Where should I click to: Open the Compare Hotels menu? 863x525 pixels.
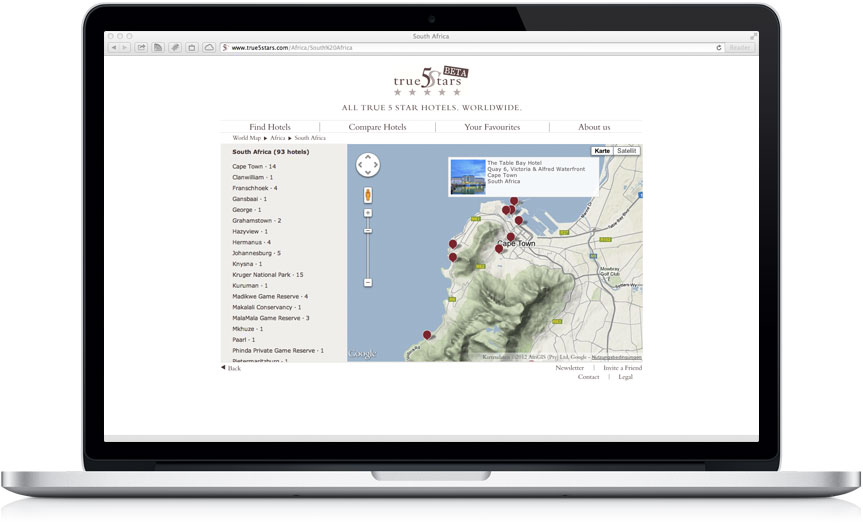pos(377,127)
